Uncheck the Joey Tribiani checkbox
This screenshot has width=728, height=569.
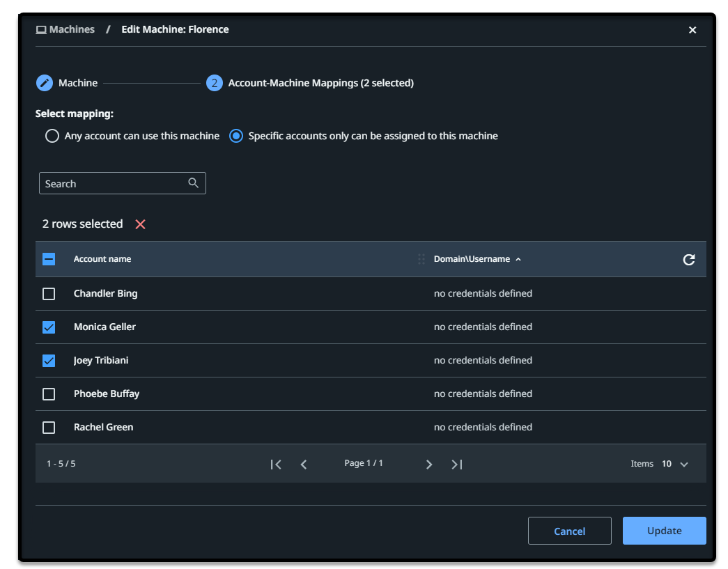click(x=49, y=361)
